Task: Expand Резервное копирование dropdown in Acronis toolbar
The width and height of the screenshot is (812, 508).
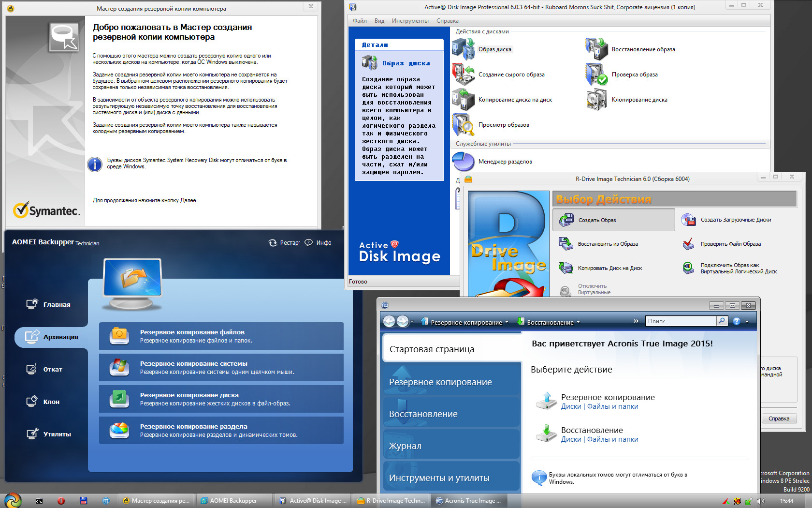Action: pyautogui.click(x=507, y=322)
